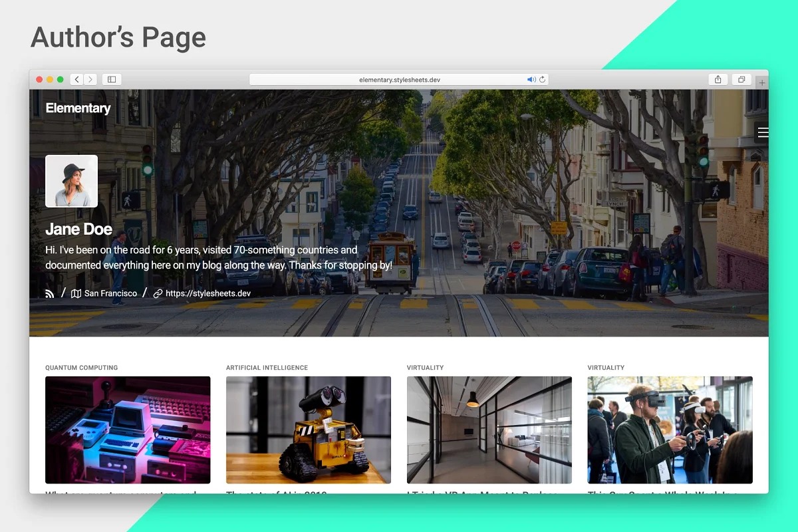Click the link icon beside stylesheets.dev URL

click(158, 293)
